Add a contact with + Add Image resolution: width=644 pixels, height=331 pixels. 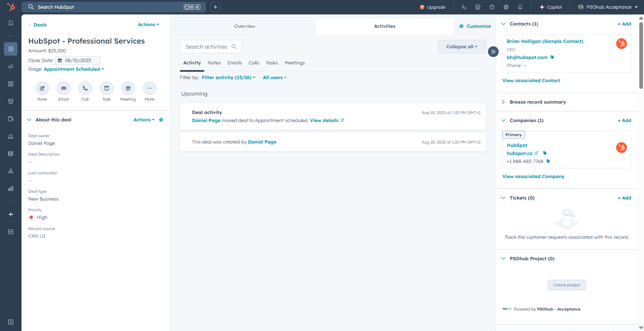625,24
